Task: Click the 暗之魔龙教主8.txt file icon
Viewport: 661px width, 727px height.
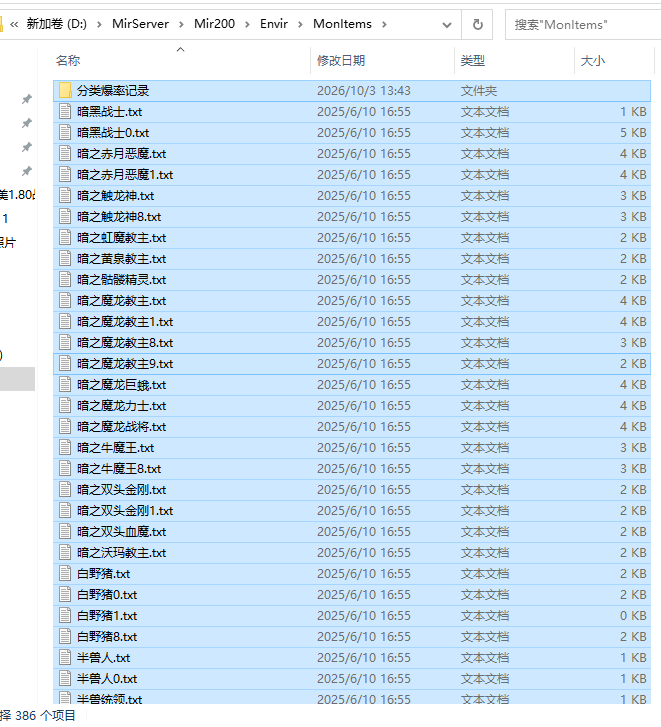Action: (x=65, y=343)
